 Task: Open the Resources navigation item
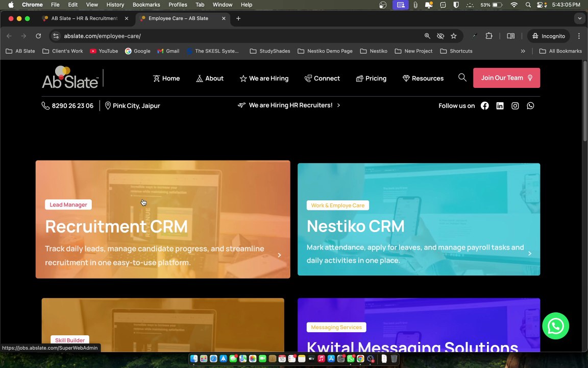[x=423, y=78]
